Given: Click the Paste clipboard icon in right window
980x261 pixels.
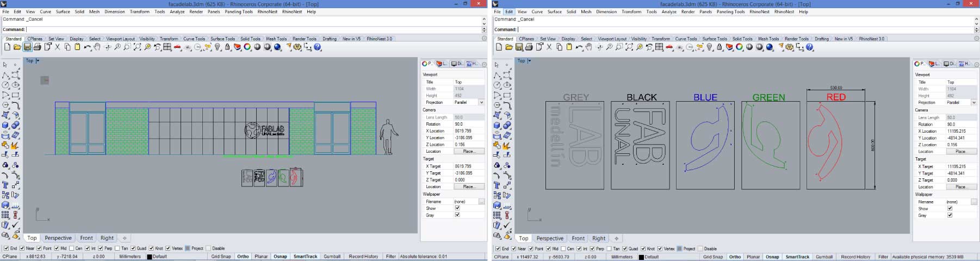Looking at the screenshot, I should (x=569, y=47).
